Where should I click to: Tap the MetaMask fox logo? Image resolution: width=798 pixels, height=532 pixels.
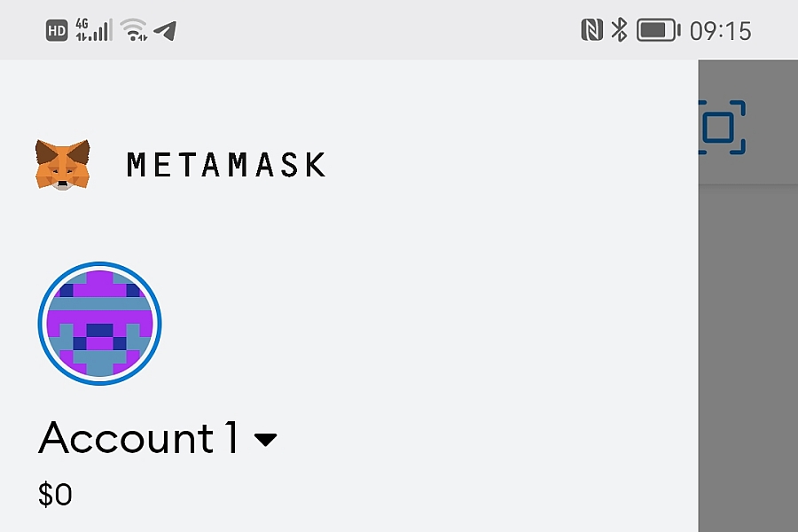click(x=63, y=165)
